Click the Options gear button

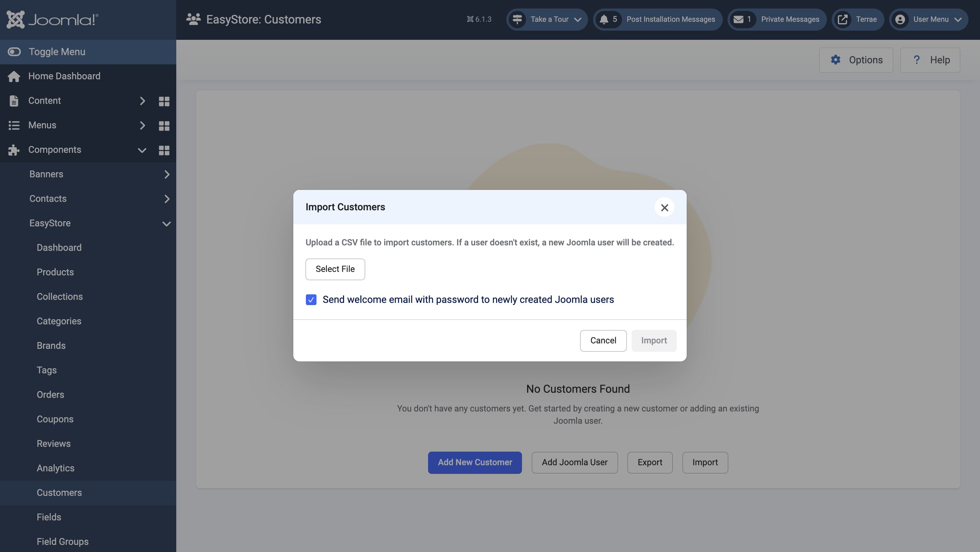click(x=856, y=60)
